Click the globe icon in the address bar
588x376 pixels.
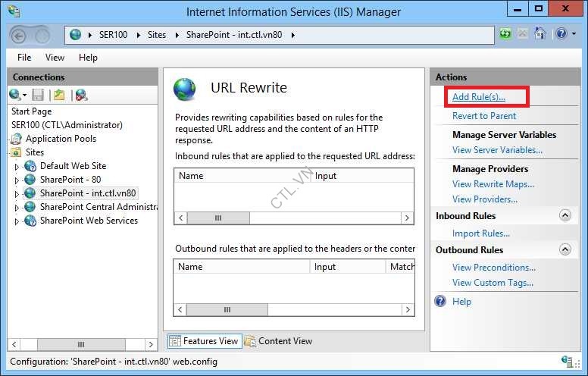tap(75, 35)
